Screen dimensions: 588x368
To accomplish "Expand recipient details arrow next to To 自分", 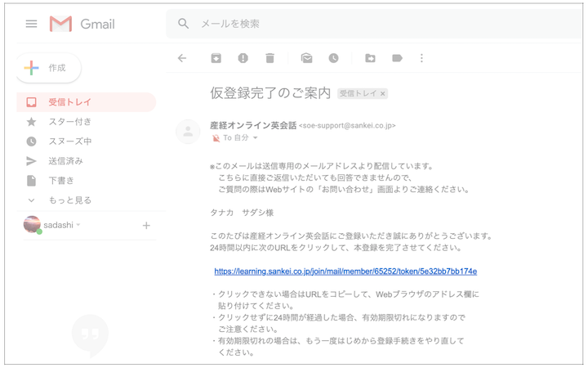I will 256,138.
